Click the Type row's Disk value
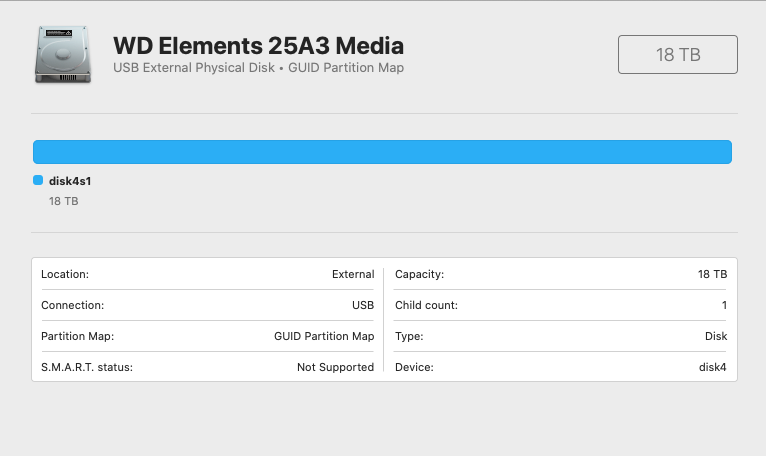The height and width of the screenshot is (456, 766). [x=716, y=336]
